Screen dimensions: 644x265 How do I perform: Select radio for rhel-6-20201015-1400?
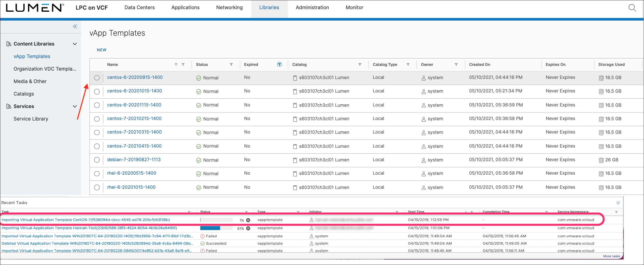tap(97, 187)
